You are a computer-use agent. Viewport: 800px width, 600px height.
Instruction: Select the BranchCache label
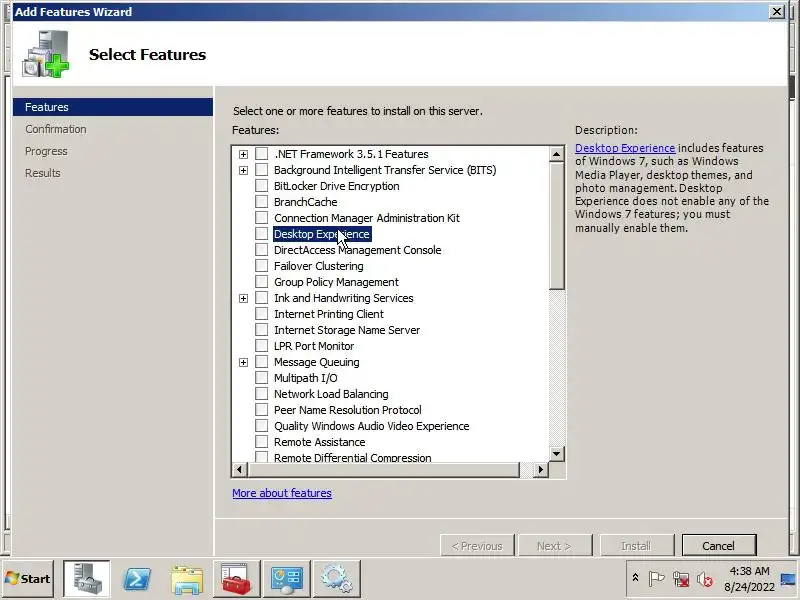click(x=305, y=202)
